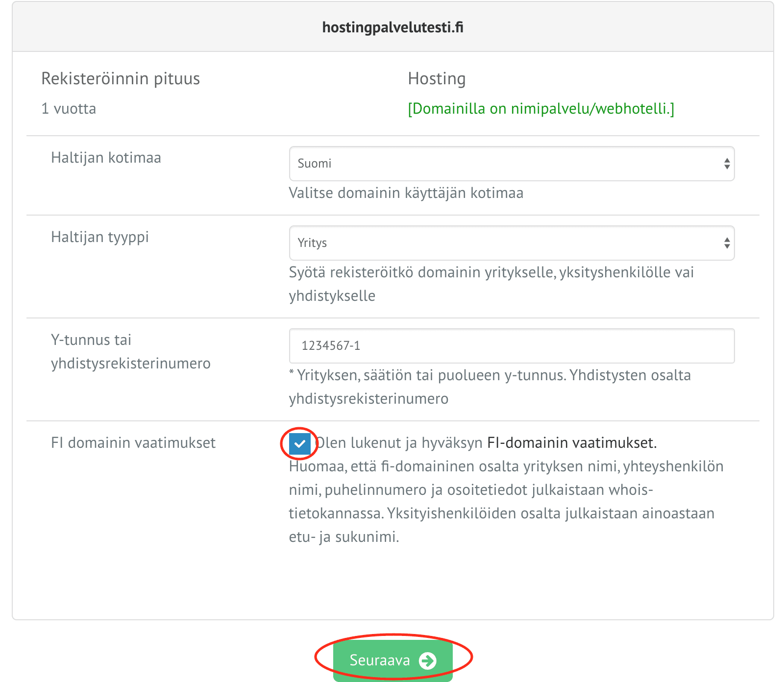Click the Haltijan tyyppi field label

(100, 237)
